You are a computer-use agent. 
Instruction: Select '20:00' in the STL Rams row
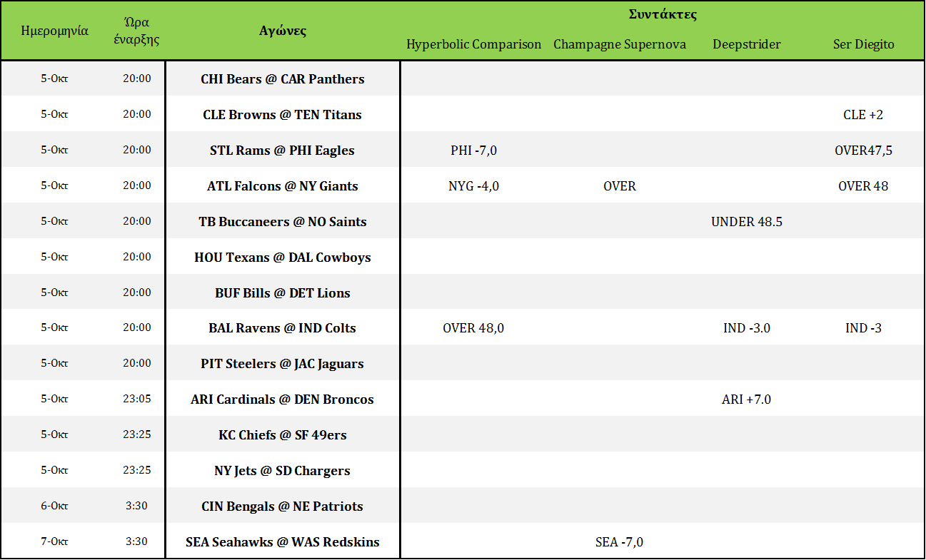[137, 150]
